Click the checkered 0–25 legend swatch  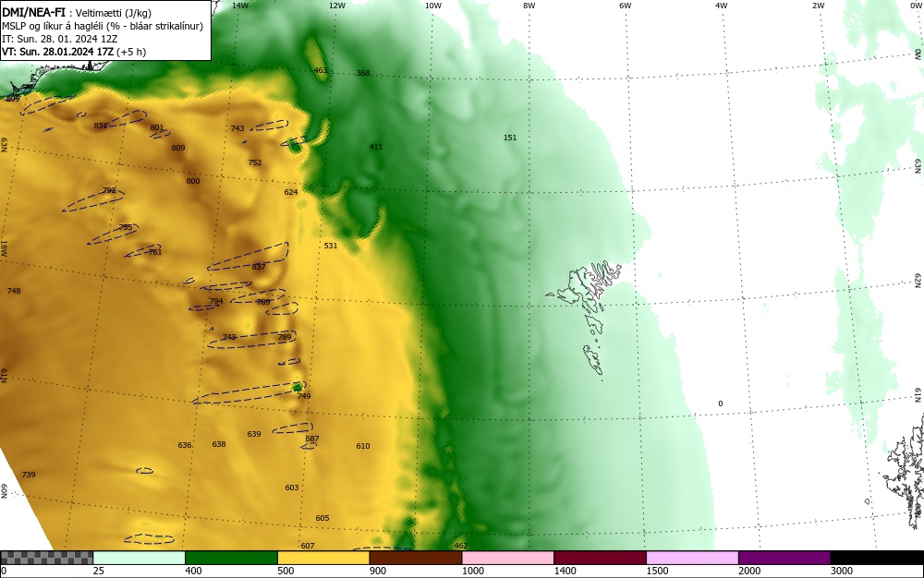(46, 558)
